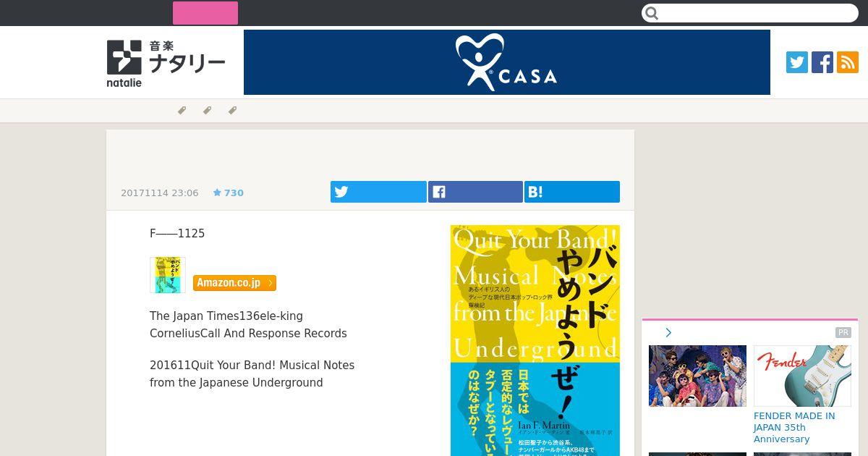
Task: Open the Amazon.co.jp buy button
Action: pyautogui.click(x=234, y=283)
